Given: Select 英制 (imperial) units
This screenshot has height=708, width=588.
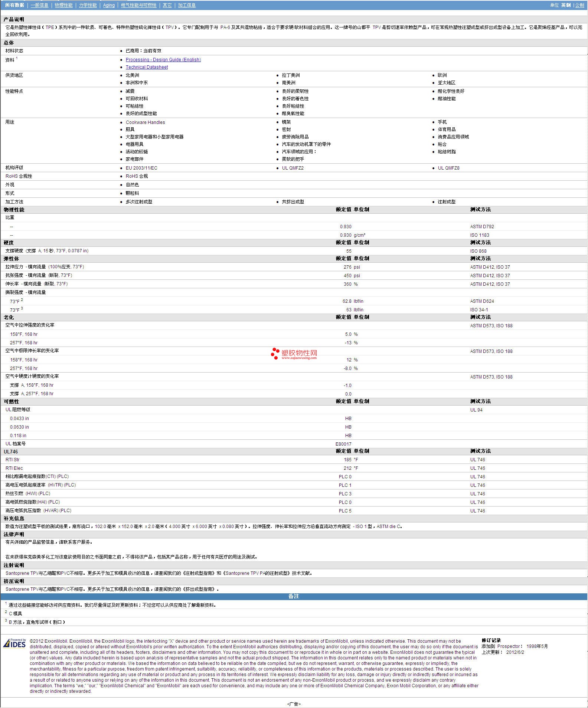Looking at the screenshot, I should pyautogui.click(x=566, y=5).
